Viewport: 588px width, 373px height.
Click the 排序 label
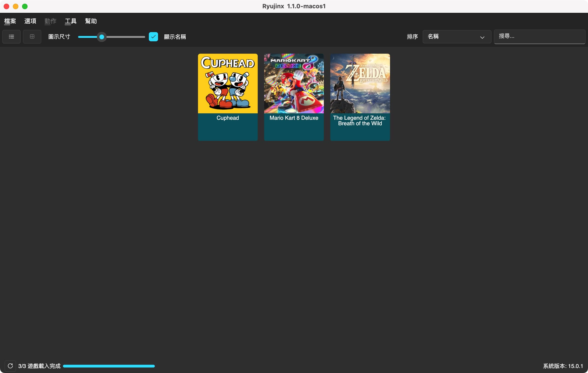pyautogui.click(x=412, y=37)
